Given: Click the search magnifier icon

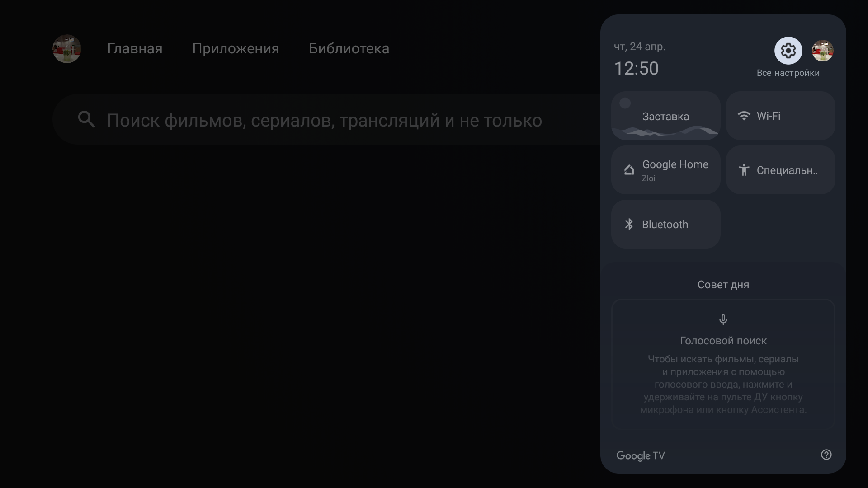Looking at the screenshot, I should tap(86, 120).
